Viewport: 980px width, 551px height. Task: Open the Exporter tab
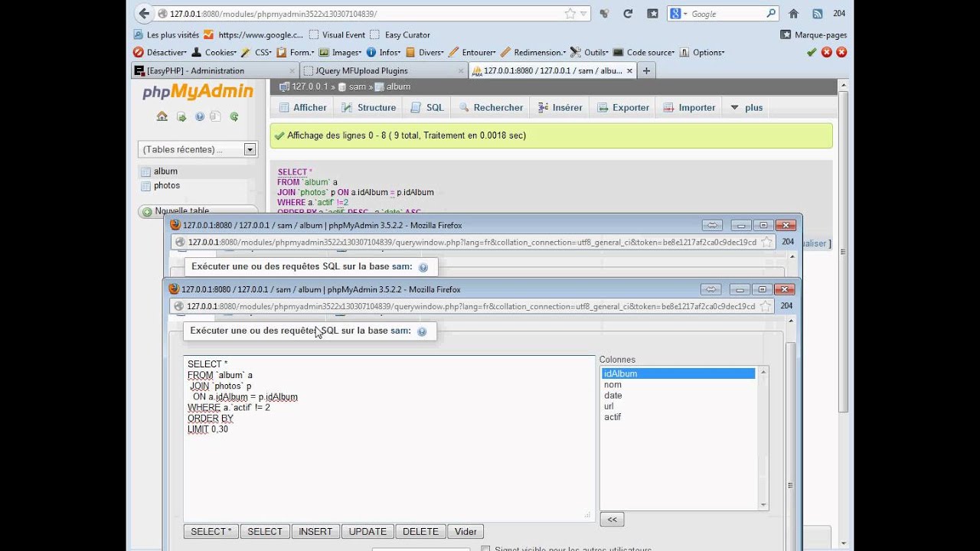[623, 108]
